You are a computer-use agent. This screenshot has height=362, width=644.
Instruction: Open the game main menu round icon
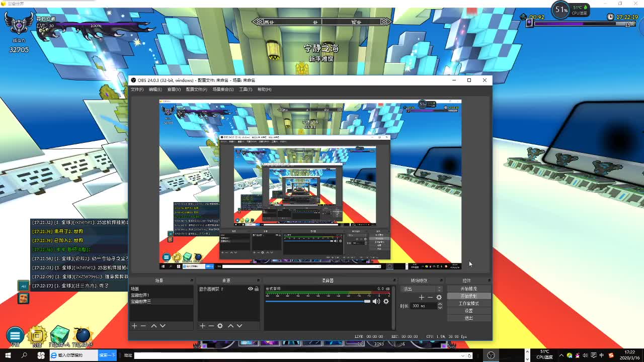click(x=15, y=335)
